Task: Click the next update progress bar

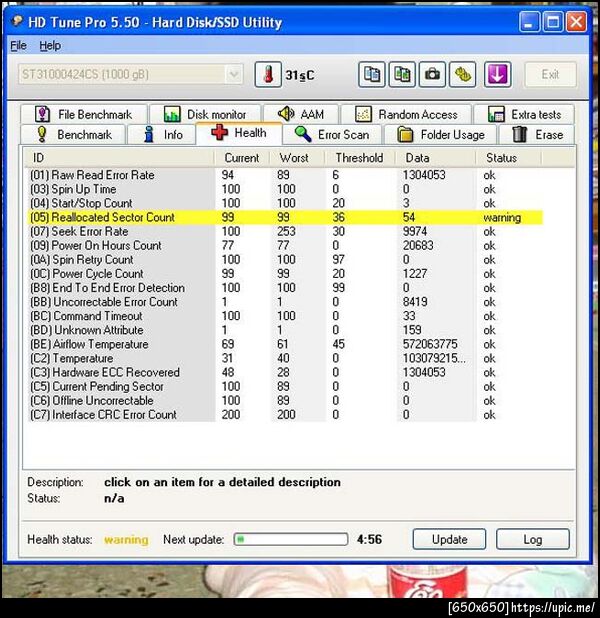Action: (291, 539)
